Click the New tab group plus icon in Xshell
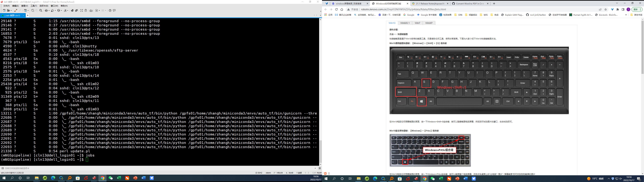 pyautogui.click(x=97, y=11)
